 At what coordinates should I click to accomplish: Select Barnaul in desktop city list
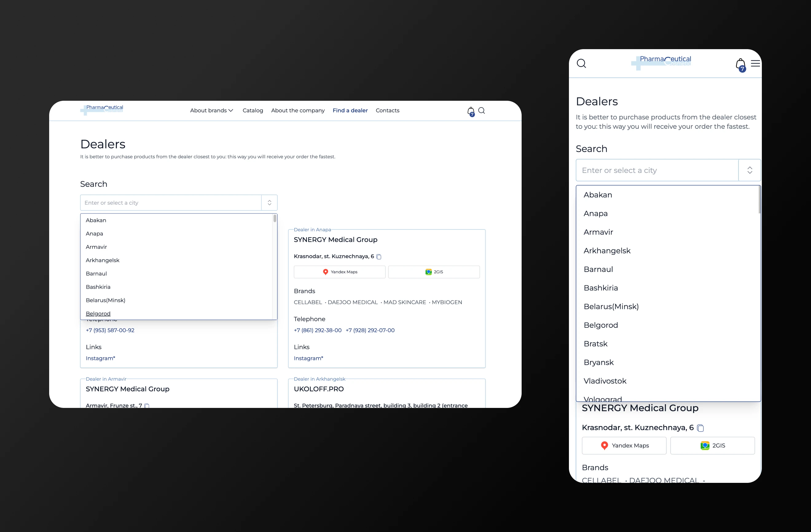tap(177, 273)
